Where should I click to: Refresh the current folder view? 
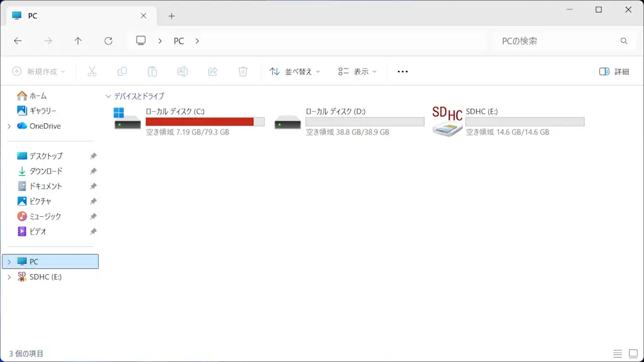(108, 41)
